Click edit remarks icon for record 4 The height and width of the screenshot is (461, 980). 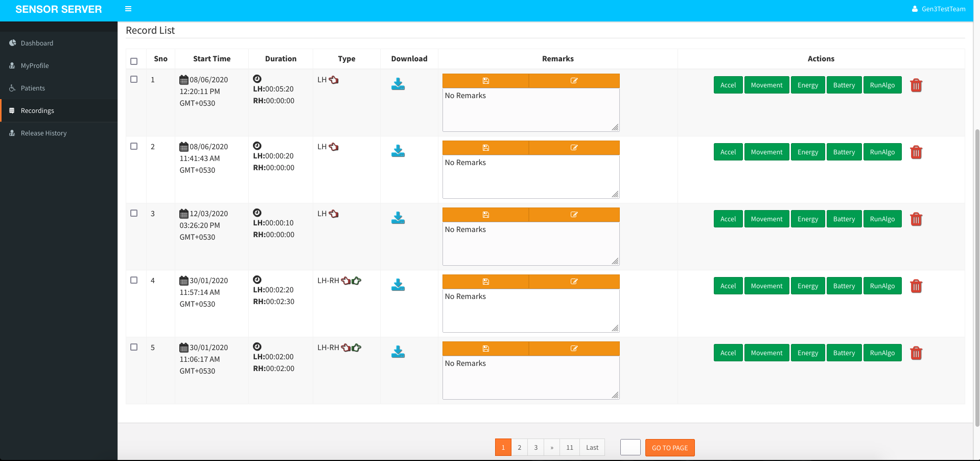point(574,282)
